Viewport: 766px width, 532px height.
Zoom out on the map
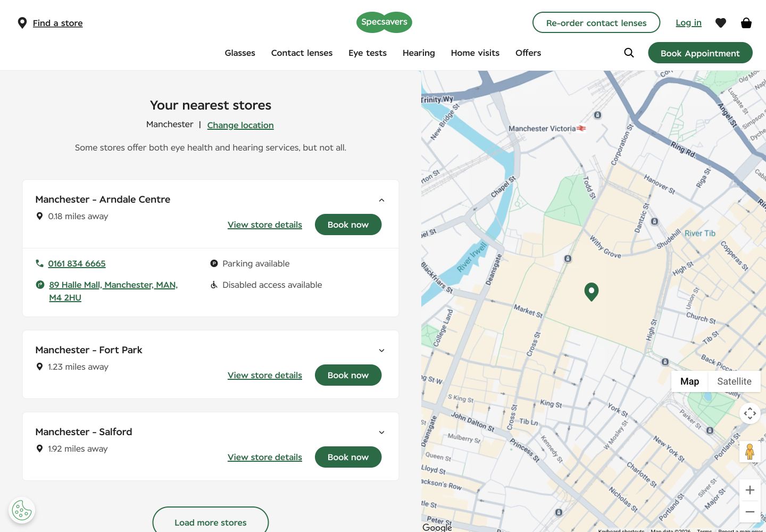[750, 512]
